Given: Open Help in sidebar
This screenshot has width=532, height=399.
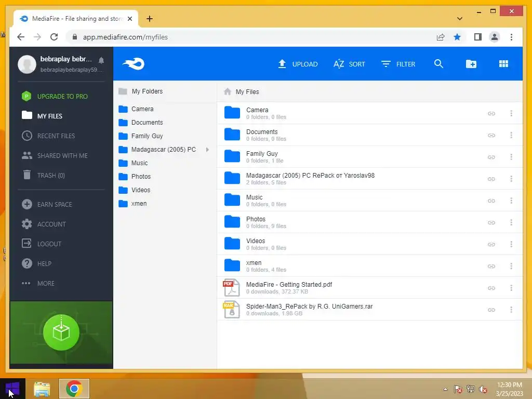Looking at the screenshot, I should tap(37, 263).
